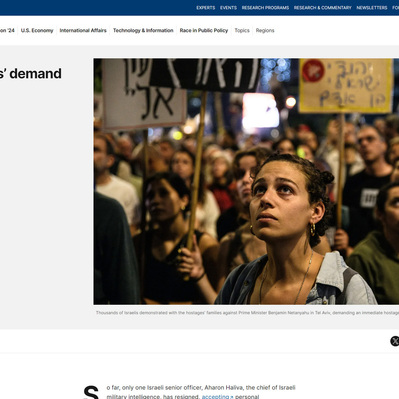Click the first paragraph about Aharon Haliva
This screenshot has width=399, height=399.
201,392
